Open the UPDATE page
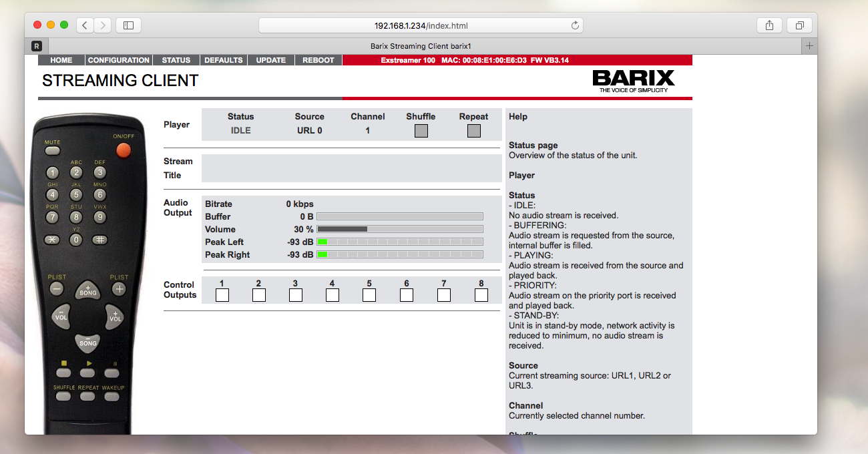 click(x=271, y=60)
